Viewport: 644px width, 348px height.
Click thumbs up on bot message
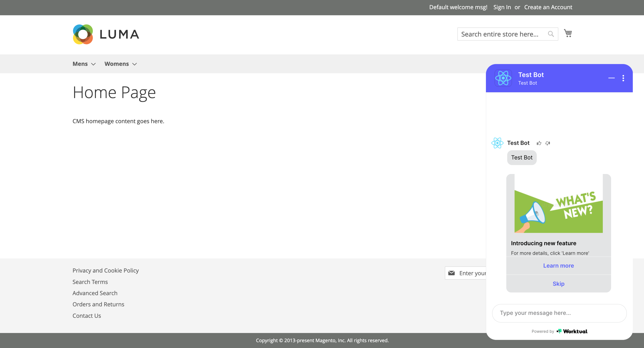coord(539,143)
